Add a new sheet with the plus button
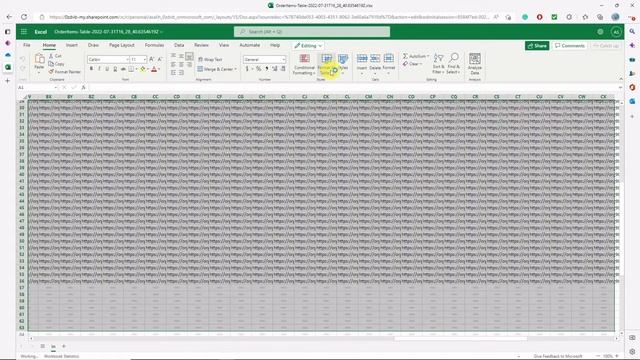Image resolution: width=640 pixels, height=360 pixels. 64,347
